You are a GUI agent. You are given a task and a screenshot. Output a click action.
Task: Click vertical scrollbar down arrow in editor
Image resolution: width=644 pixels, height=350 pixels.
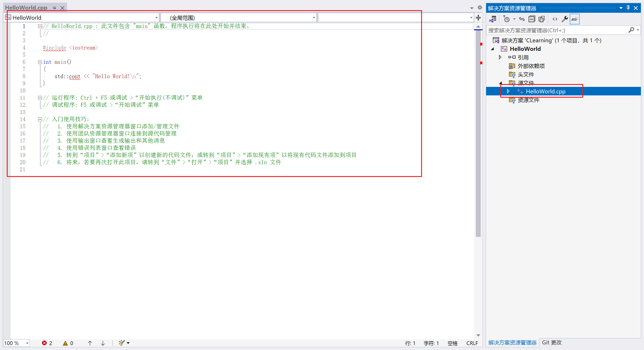point(478,335)
